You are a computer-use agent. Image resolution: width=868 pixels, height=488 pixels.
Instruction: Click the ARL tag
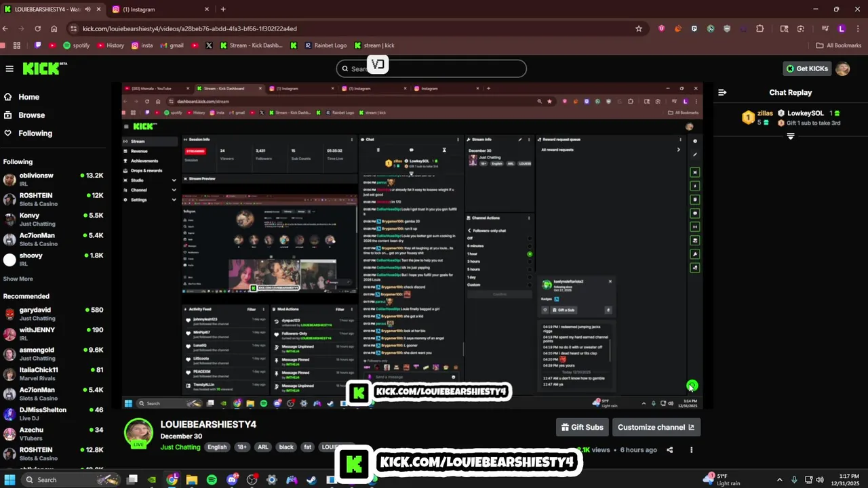coord(263,447)
